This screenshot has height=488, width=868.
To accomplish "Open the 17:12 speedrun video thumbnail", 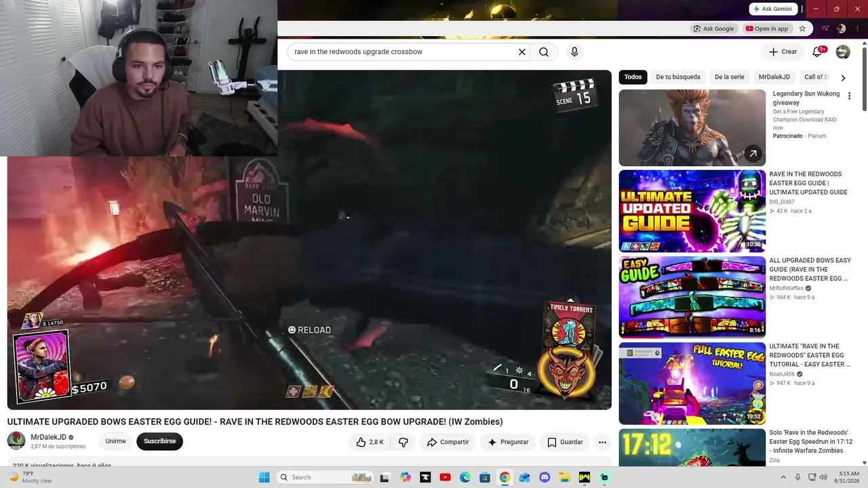I will point(692,447).
